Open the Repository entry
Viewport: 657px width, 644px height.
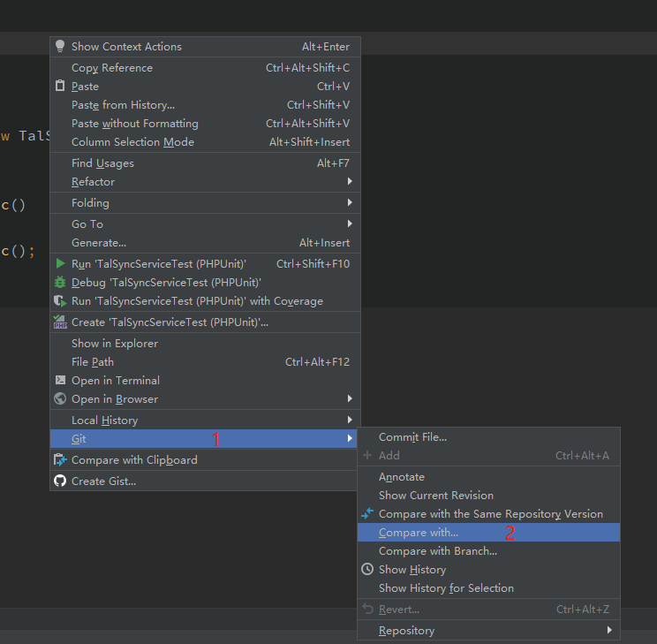[x=488, y=630]
